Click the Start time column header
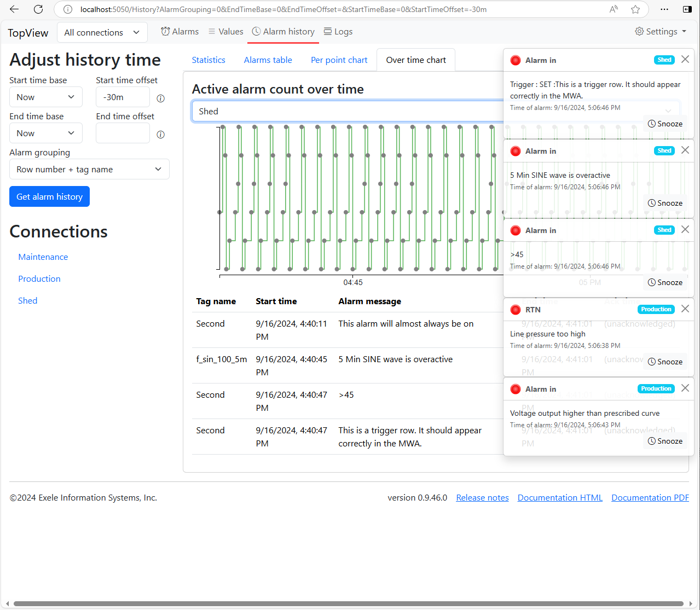700x610 pixels. point(276,301)
